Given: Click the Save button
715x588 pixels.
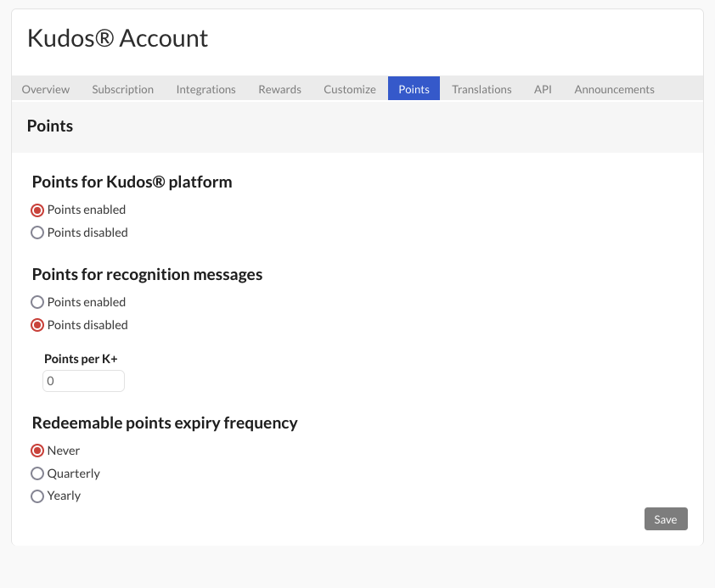Looking at the screenshot, I should 666,519.
